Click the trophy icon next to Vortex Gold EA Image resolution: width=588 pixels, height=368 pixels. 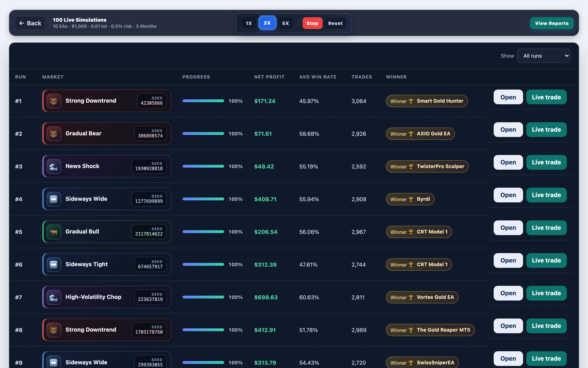[411, 297]
